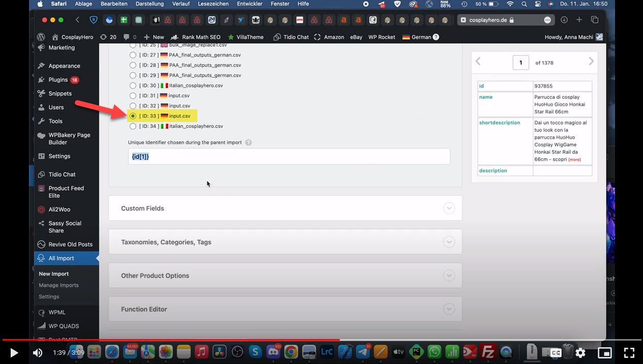Click the 20 updates icon in admin bar
Image resolution: width=643 pixels, height=364 pixels.
click(x=108, y=37)
